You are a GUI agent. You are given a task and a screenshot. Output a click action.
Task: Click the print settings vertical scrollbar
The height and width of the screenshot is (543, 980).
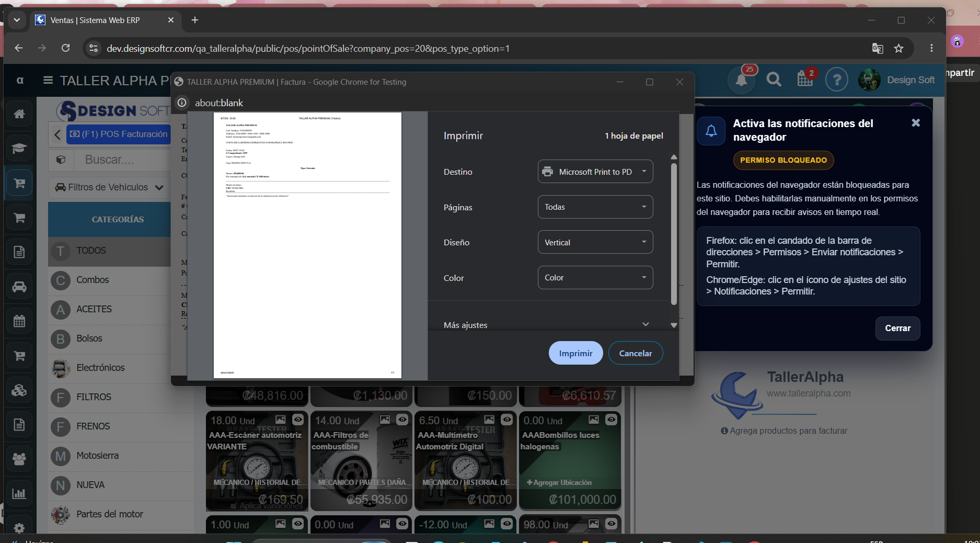coord(674,234)
